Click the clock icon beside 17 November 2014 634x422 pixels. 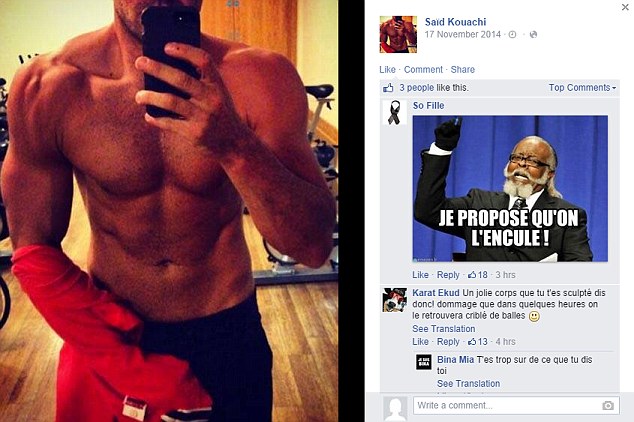512,35
